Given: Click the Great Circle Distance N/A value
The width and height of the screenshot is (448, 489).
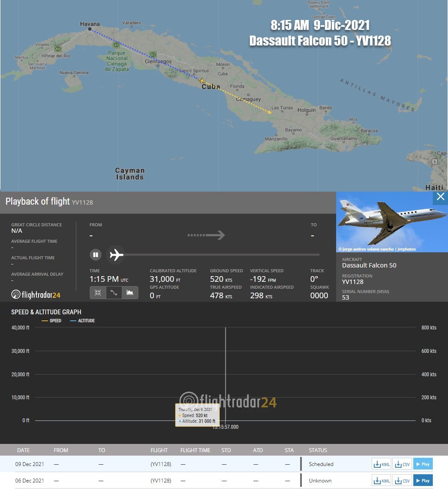Looking at the screenshot, I should click(x=16, y=231).
